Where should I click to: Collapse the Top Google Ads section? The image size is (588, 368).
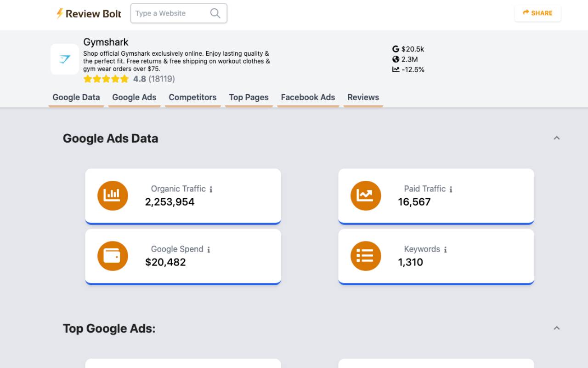557,328
